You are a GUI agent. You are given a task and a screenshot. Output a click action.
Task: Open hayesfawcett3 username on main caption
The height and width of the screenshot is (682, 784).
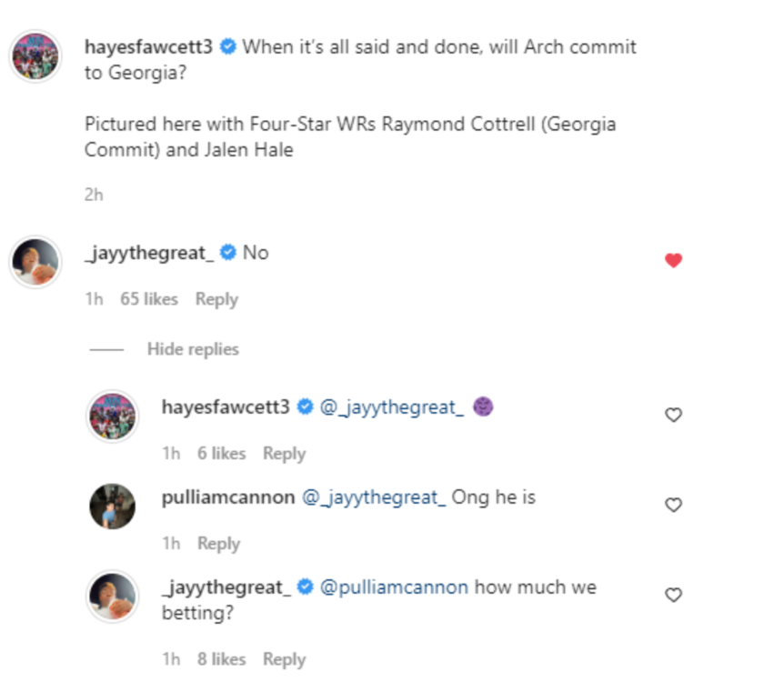[x=147, y=46]
